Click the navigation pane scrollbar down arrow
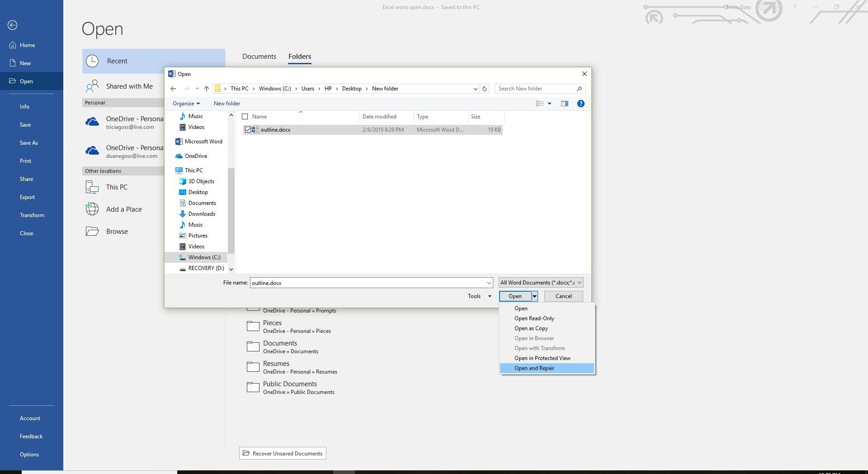The height and width of the screenshot is (474, 868). [x=231, y=269]
